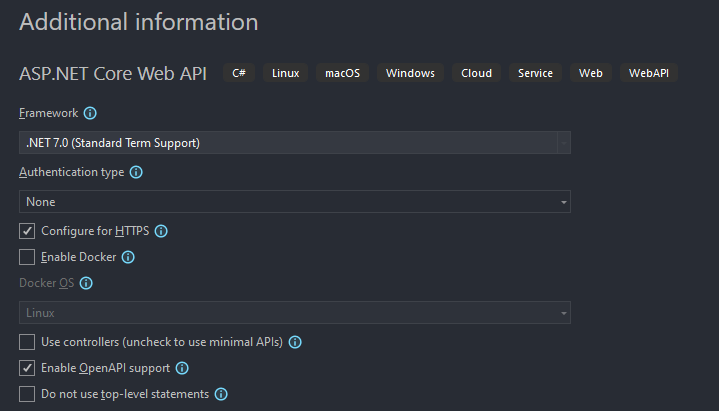Click the C# tag
Image resolution: width=719 pixels, height=411 pixels.
[239, 73]
